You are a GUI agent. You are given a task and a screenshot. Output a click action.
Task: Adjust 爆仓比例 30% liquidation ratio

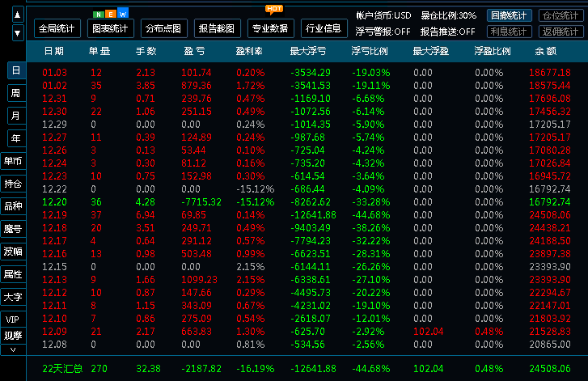[449, 15]
